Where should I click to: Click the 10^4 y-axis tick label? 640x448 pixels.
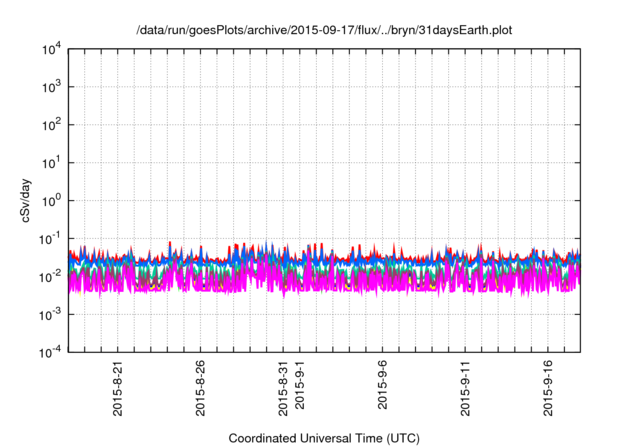click(50, 50)
